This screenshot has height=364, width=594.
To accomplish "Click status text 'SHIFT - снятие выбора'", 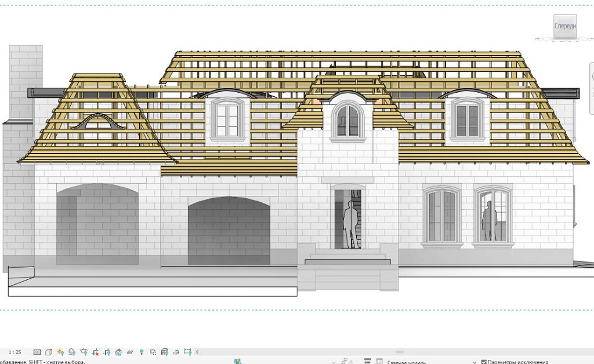I will click(57, 362).
